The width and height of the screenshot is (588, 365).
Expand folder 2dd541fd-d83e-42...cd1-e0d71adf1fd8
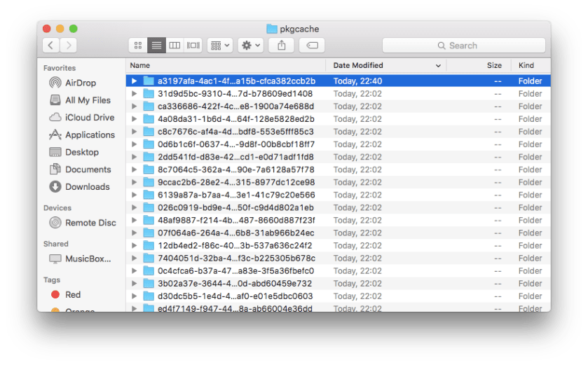pyautogui.click(x=135, y=157)
